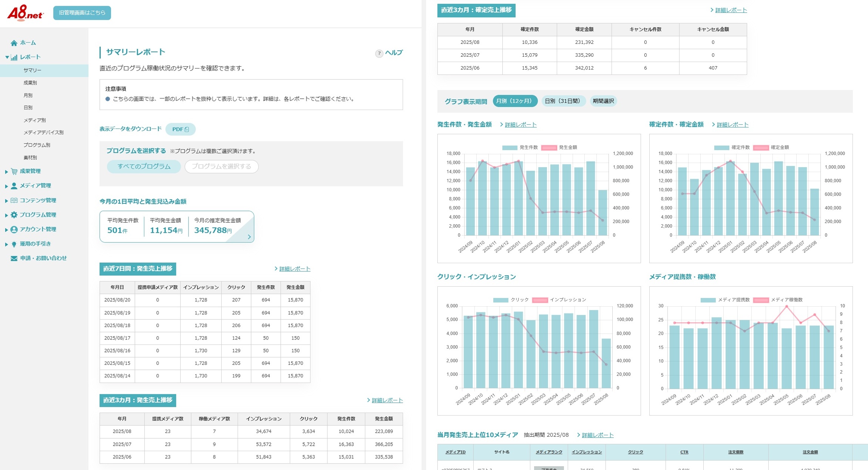The image size is (868, 470).
Task: Click the 2025/08/20 row date cell
Action: (x=117, y=300)
